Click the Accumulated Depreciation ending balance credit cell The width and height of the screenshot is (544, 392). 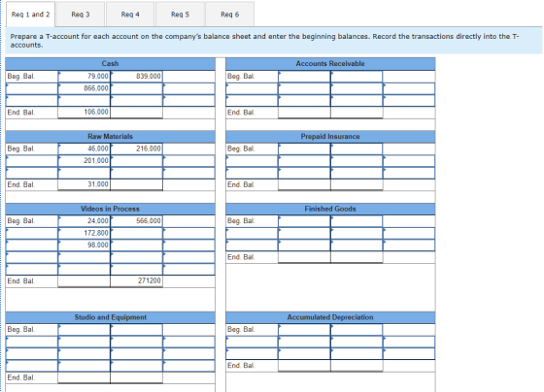357,366
